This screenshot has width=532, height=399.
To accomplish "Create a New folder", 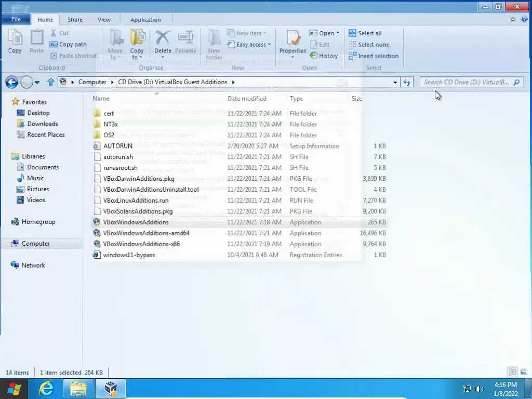I will (214, 45).
